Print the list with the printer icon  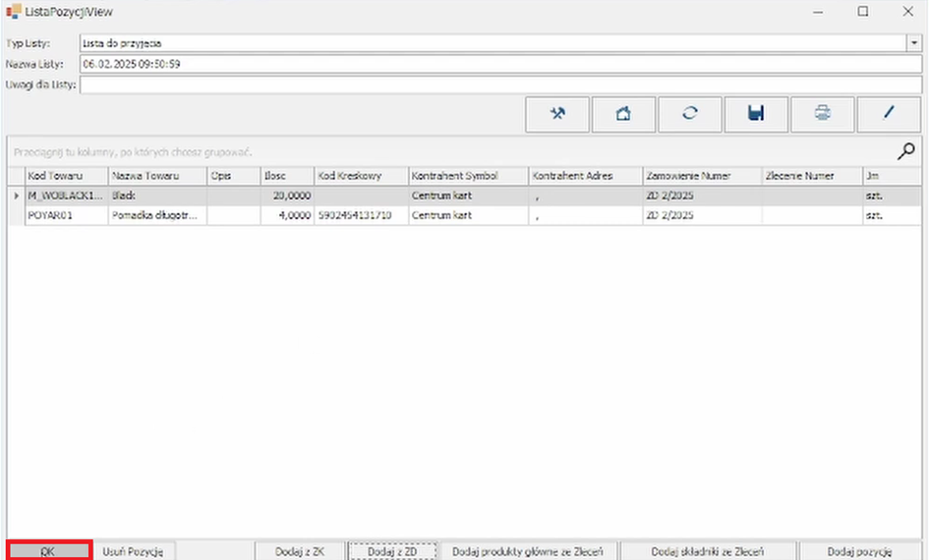coord(822,114)
